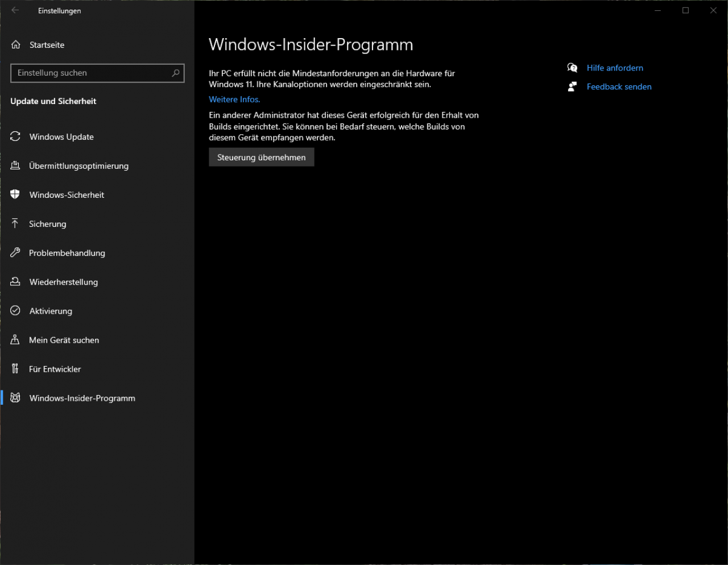Click the Windows Update sync icon
728x565 pixels.
click(x=15, y=136)
